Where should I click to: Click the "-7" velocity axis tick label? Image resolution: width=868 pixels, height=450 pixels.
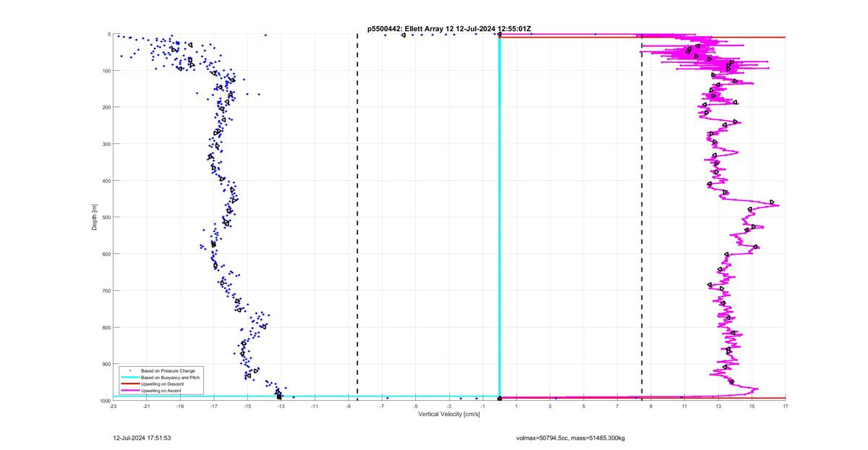pos(382,406)
